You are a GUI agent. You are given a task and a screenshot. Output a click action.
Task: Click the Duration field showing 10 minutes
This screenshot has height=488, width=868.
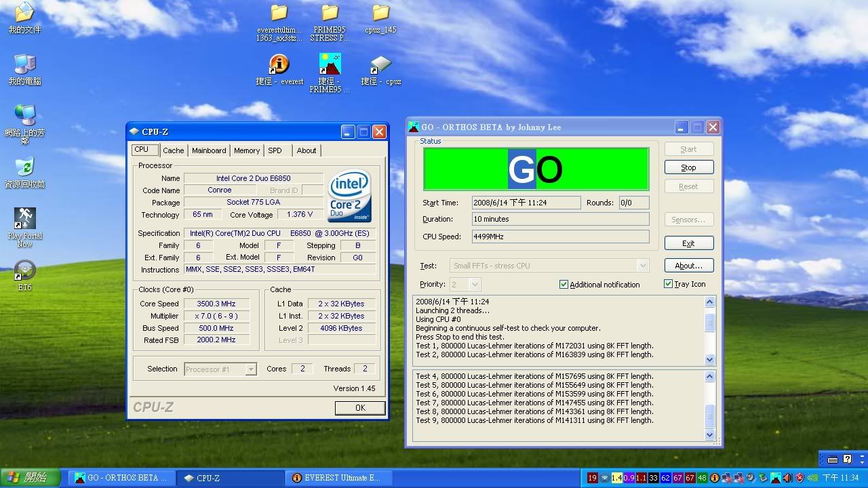click(x=561, y=219)
